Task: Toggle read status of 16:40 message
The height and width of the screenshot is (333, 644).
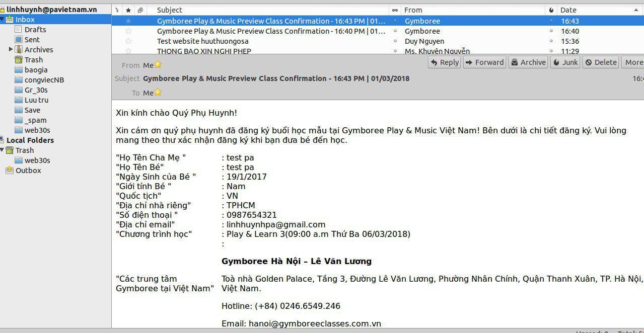Action: pyautogui.click(x=395, y=31)
